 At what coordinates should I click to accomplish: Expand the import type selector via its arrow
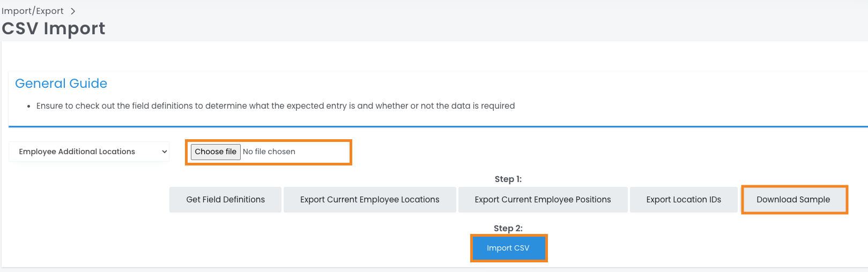tap(165, 152)
